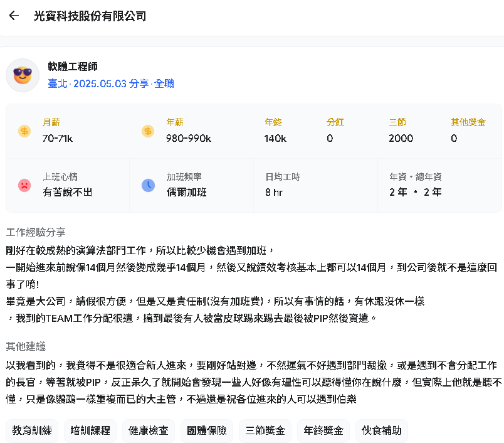Screen dimensions: 504x443
Task: Select the 年終獎金 benefit tag
Action: (323, 430)
